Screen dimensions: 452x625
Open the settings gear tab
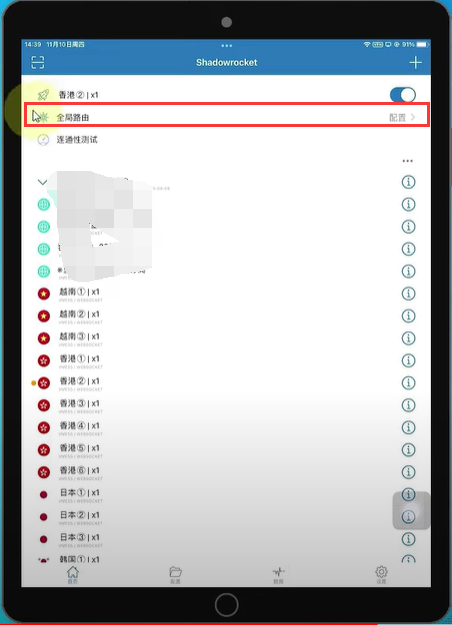tap(381, 574)
